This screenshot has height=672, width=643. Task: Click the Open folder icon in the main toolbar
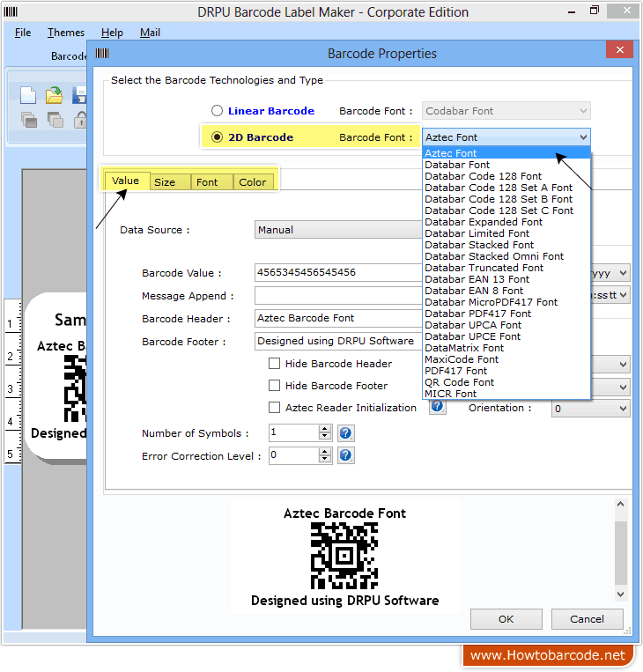click(x=55, y=95)
